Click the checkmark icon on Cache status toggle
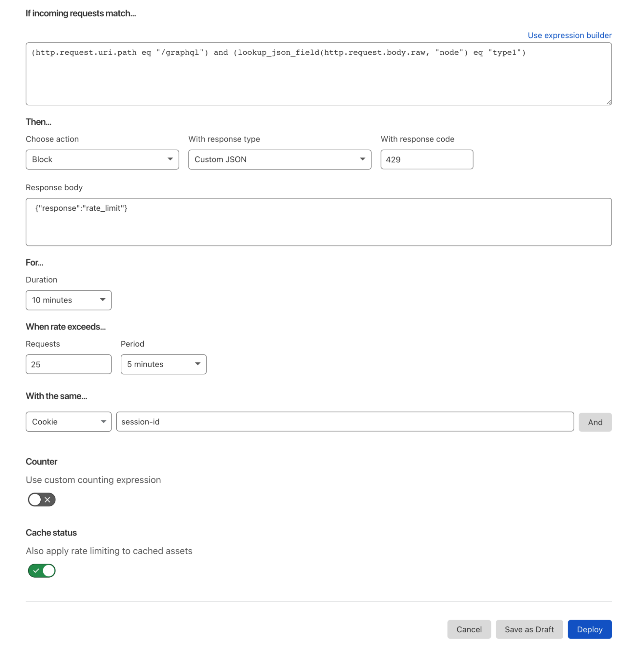Viewport: 644px width, 656px height. (x=36, y=571)
